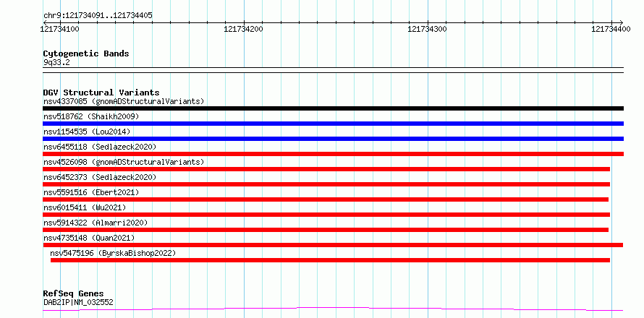
Task: Open variant nsv5591516 (Ebert2021) label
Action: pyautogui.click(x=91, y=192)
